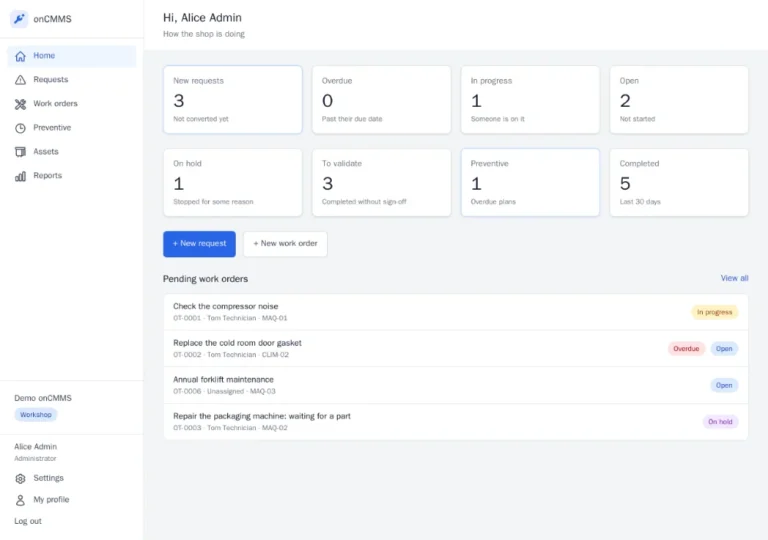Open the New requests summary card
This screenshot has height=540, width=768.
coord(233,99)
